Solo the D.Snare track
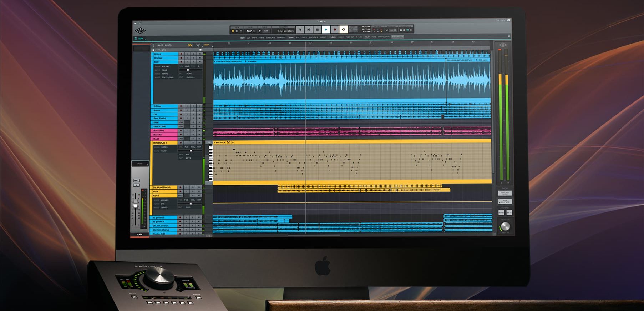Viewport: 644px width, 311px height. point(193,58)
